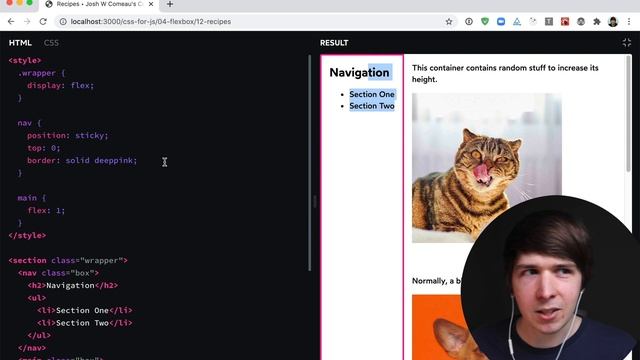Click the licking cat image

487,168
